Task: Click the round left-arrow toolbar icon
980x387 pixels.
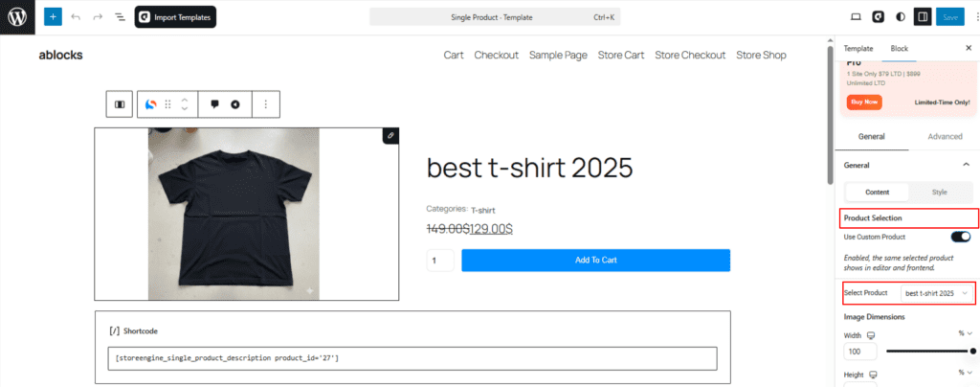Action: (x=235, y=104)
